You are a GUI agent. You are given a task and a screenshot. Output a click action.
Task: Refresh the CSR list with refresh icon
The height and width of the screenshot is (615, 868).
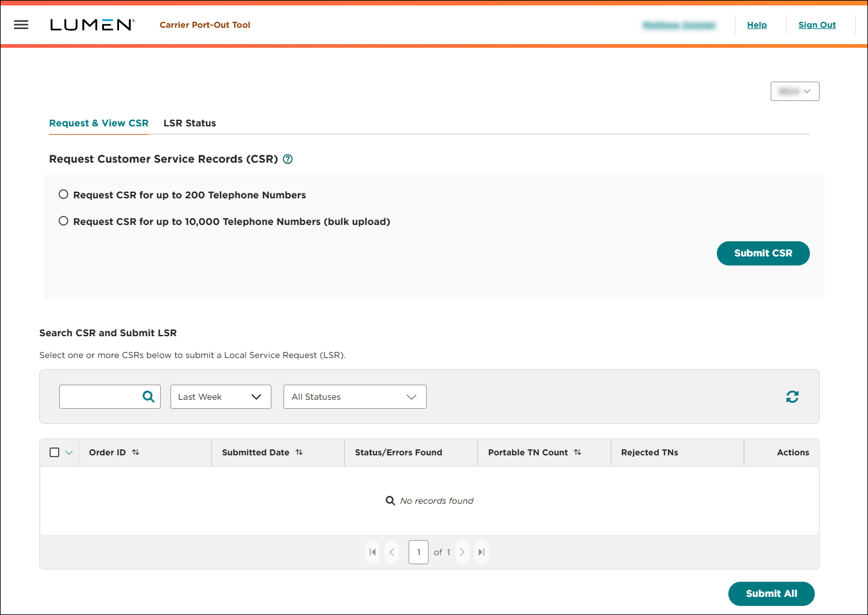pos(792,397)
